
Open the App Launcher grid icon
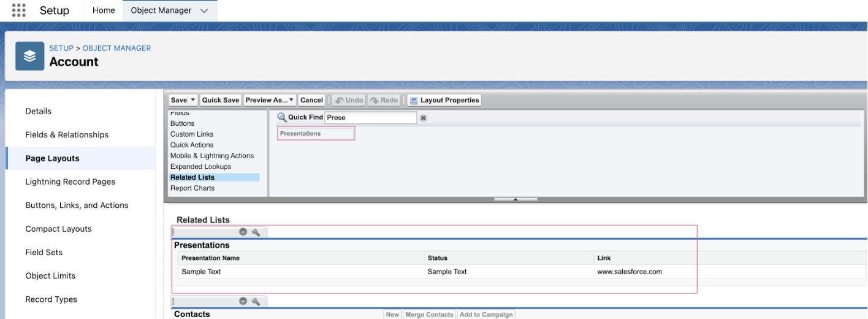(x=19, y=10)
